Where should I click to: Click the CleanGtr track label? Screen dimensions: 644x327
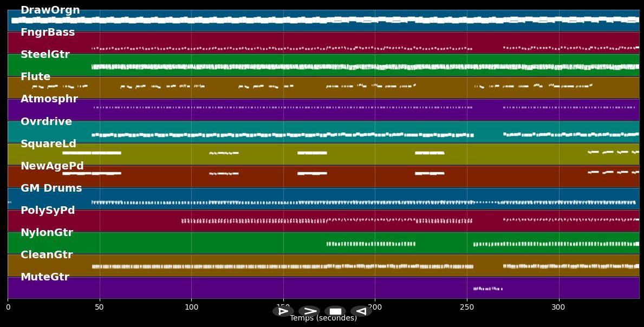point(47,255)
